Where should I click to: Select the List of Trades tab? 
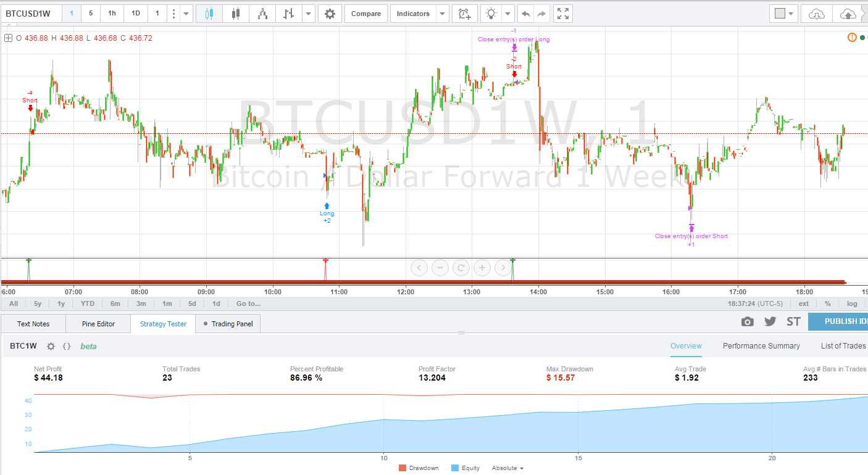pyautogui.click(x=843, y=346)
